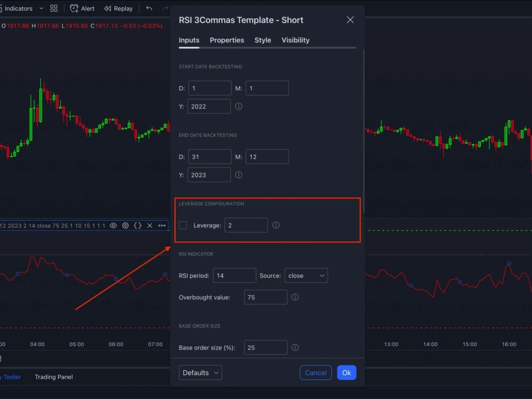Screen dimensions: 532x399
Task: Show the Base order size info icon
Action: 295,347
